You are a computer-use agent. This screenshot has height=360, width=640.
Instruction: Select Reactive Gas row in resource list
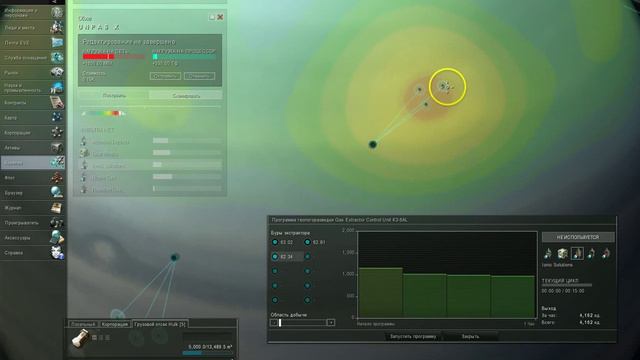(151, 189)
